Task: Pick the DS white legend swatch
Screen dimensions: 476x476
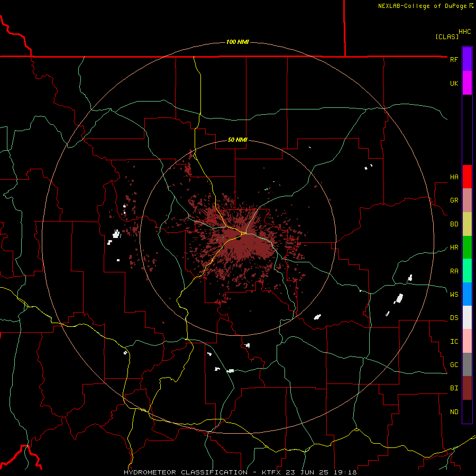Action: point(467,317)
